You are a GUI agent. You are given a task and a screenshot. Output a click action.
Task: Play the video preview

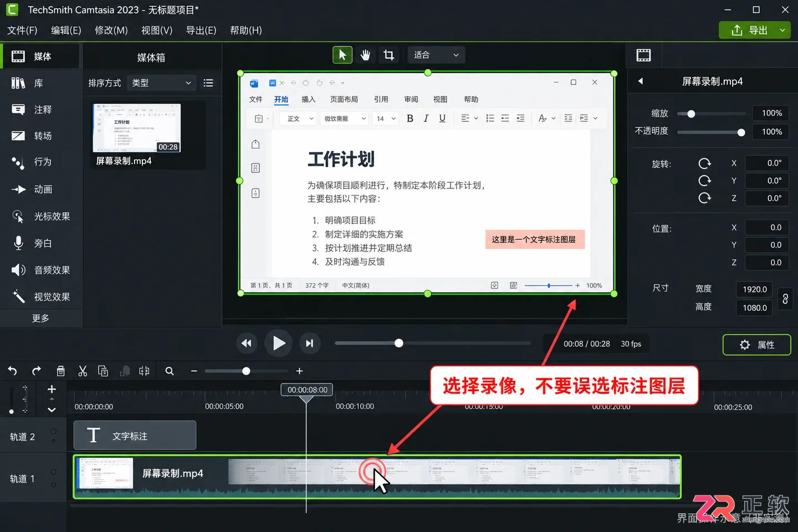[278, 344]
